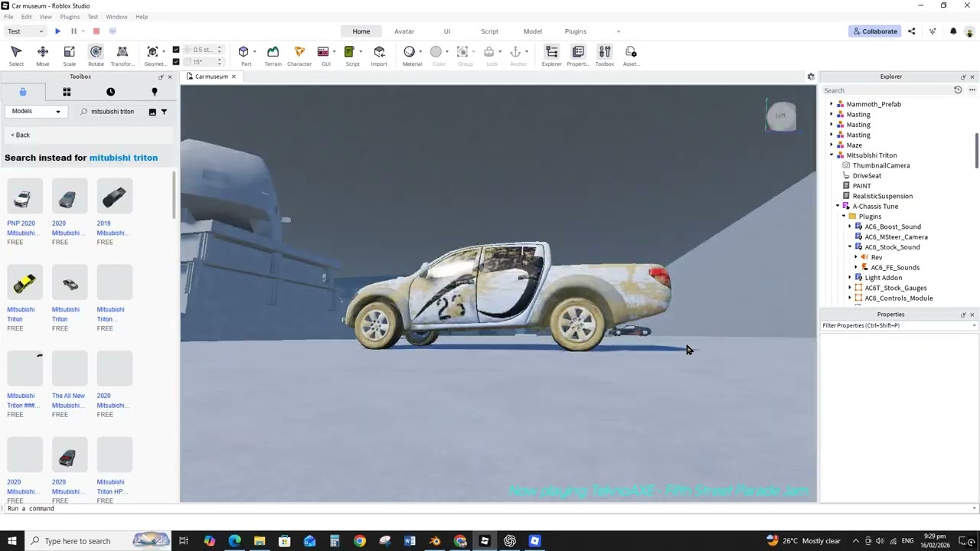Open the Plugins menu in menu bar
Screen dimensions: 980x551
click(x=70, y=17)
